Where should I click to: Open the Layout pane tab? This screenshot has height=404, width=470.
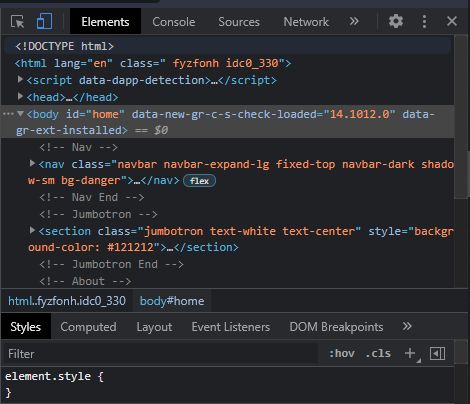[154, 327]
